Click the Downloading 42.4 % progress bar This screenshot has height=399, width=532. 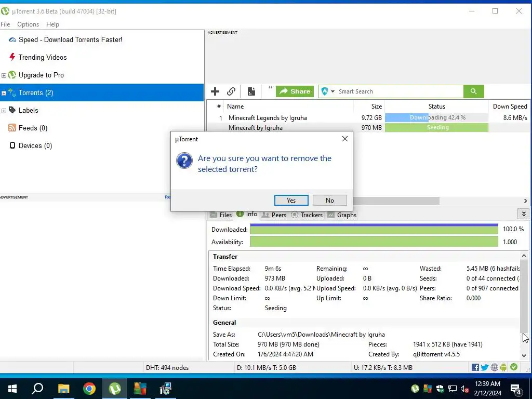[x=436, y=118]
